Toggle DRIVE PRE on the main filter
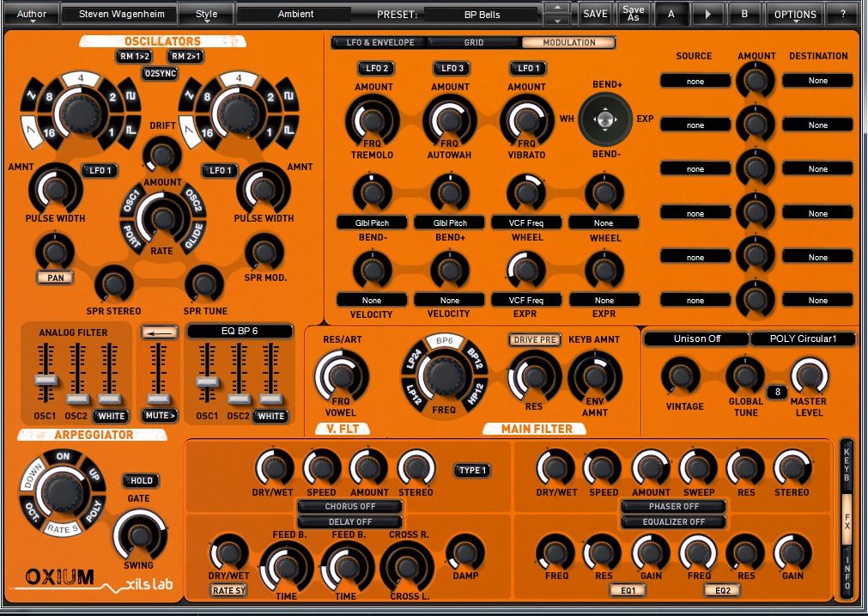Screen dimensions: 868x616 click(x=535, y=339)
